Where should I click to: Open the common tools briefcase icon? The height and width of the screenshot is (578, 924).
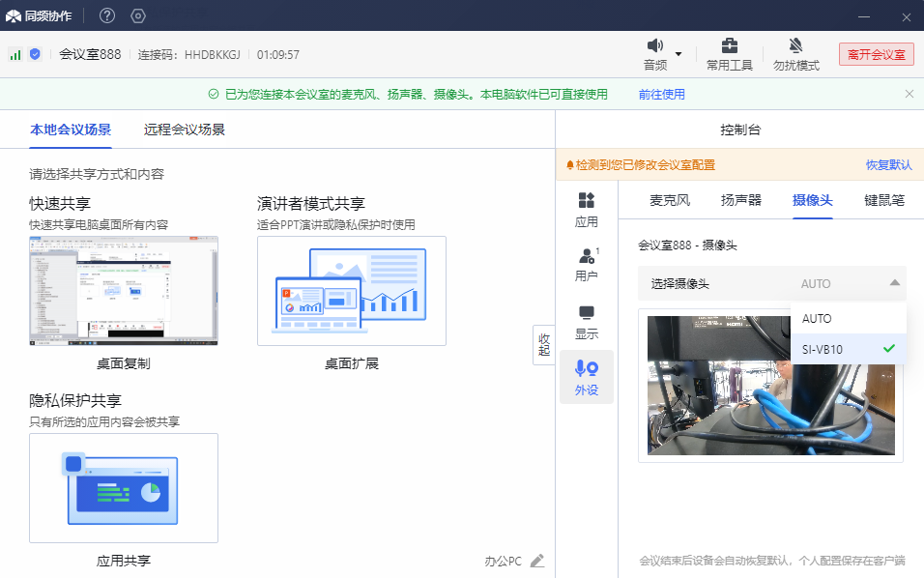pyautogui.click(x=730, y=46)
